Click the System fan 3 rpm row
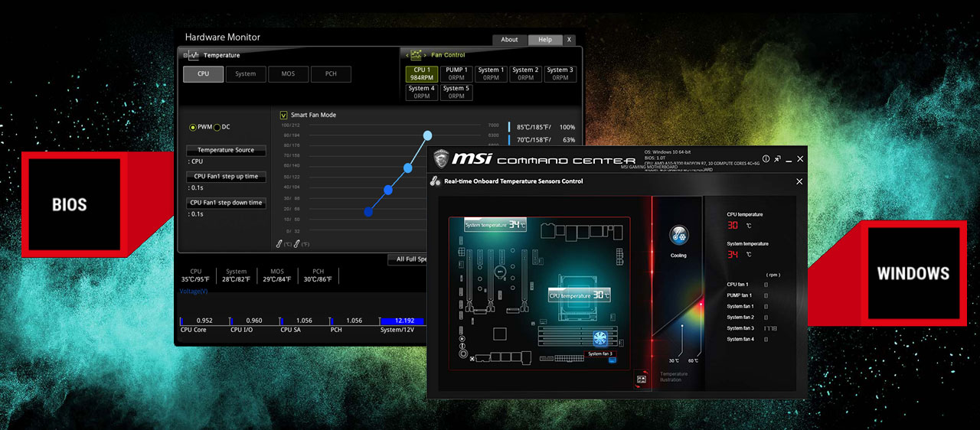This screenshot has height=430, width=980. [752, 328]
